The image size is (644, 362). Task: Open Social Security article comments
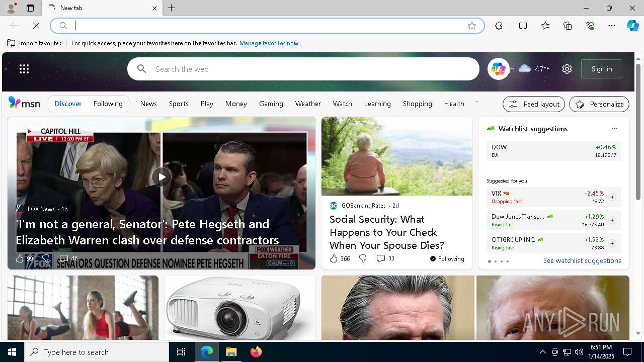pos(385,258)
